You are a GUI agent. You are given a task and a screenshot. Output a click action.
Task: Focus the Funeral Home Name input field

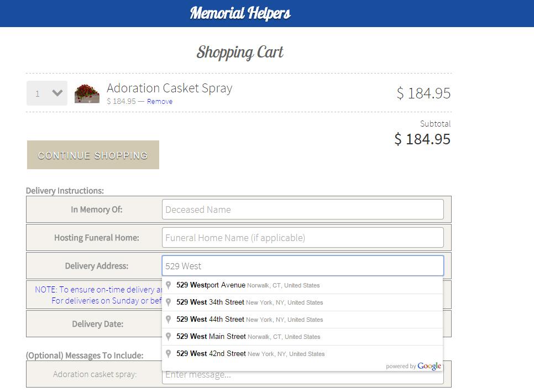pyautogui.click(x=303, y=238)
